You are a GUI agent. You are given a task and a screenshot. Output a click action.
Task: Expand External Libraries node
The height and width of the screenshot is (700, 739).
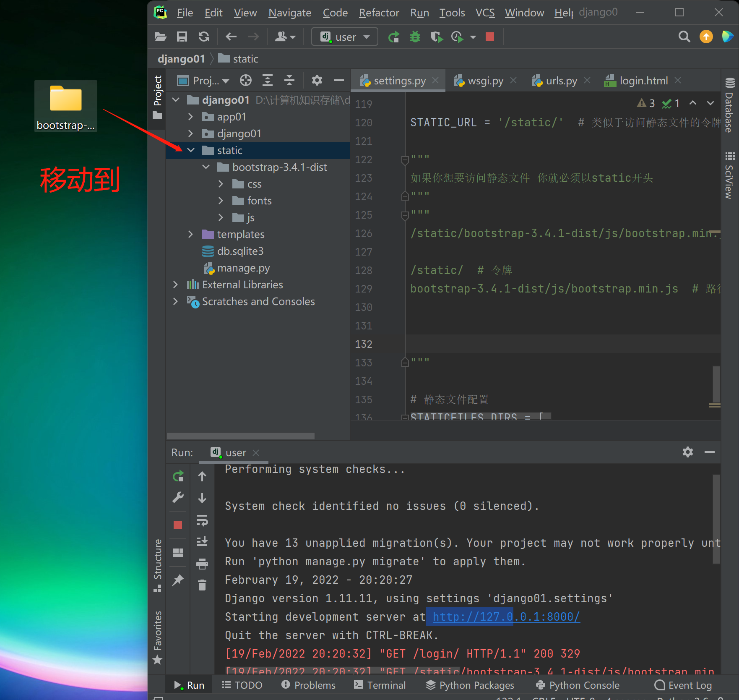click(x=175, y=285)
